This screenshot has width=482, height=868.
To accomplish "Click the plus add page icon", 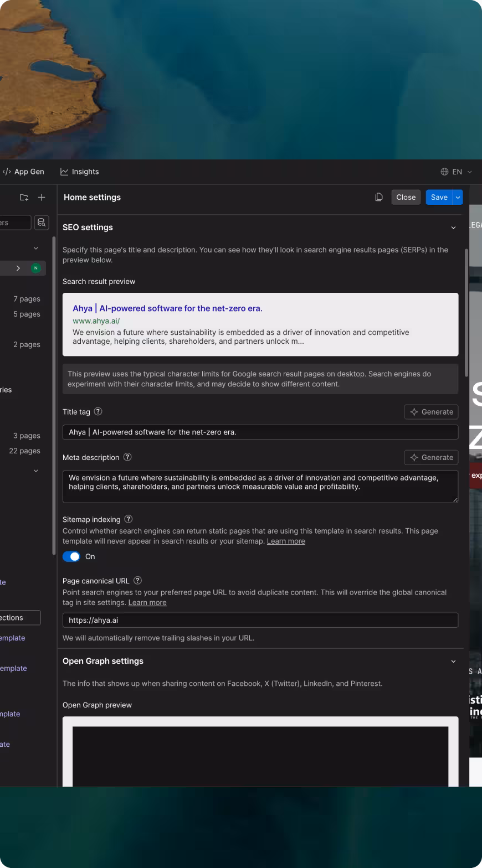I will (42, 197).
